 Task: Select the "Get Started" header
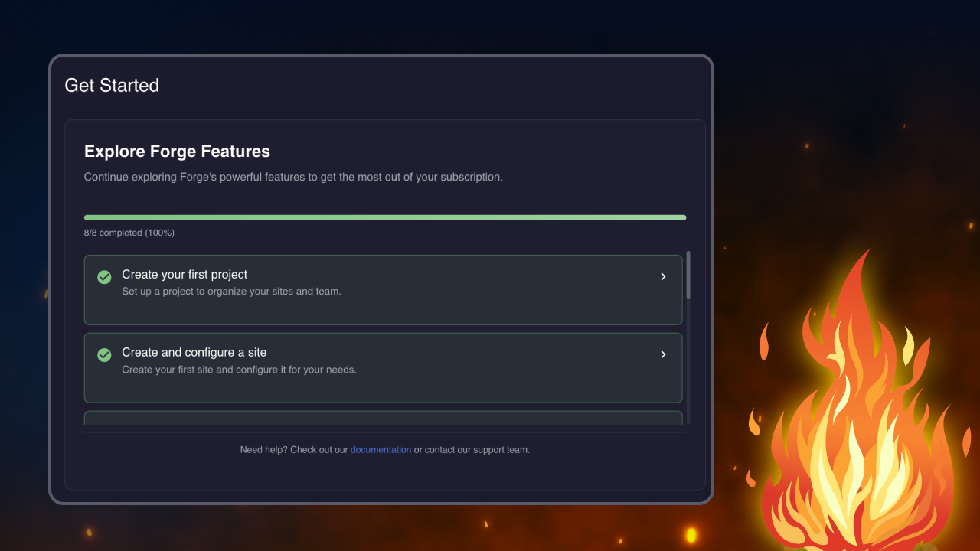[112, 85]
